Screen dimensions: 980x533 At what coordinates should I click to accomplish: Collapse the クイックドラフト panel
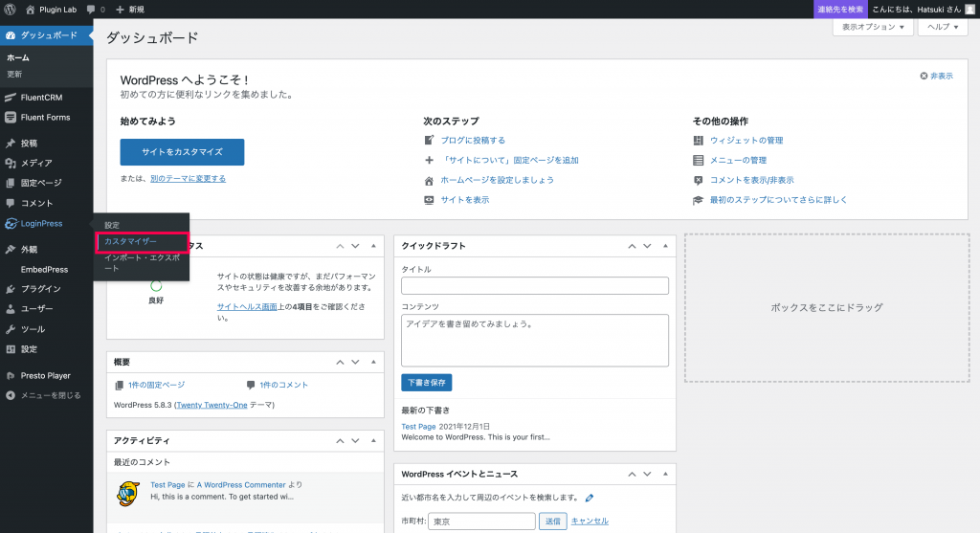click(x=666, y=246)
